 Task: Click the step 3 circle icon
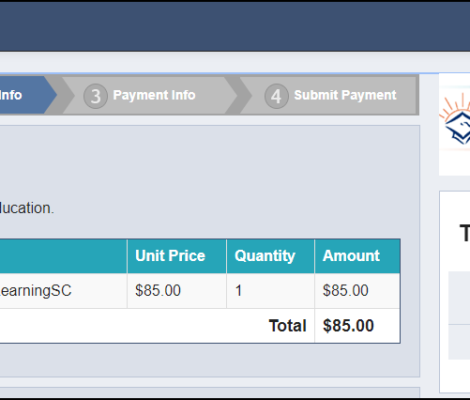[95, 96]
